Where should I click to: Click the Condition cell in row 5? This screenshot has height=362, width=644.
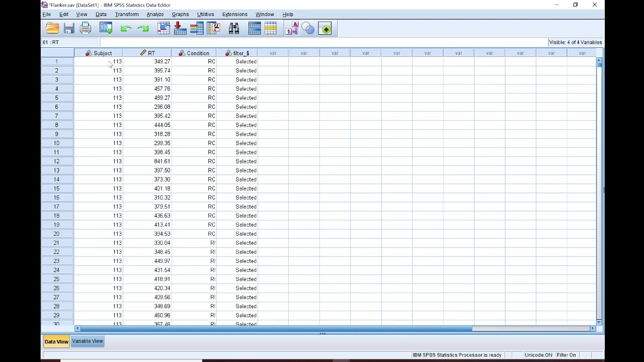(x=194, y=98)
